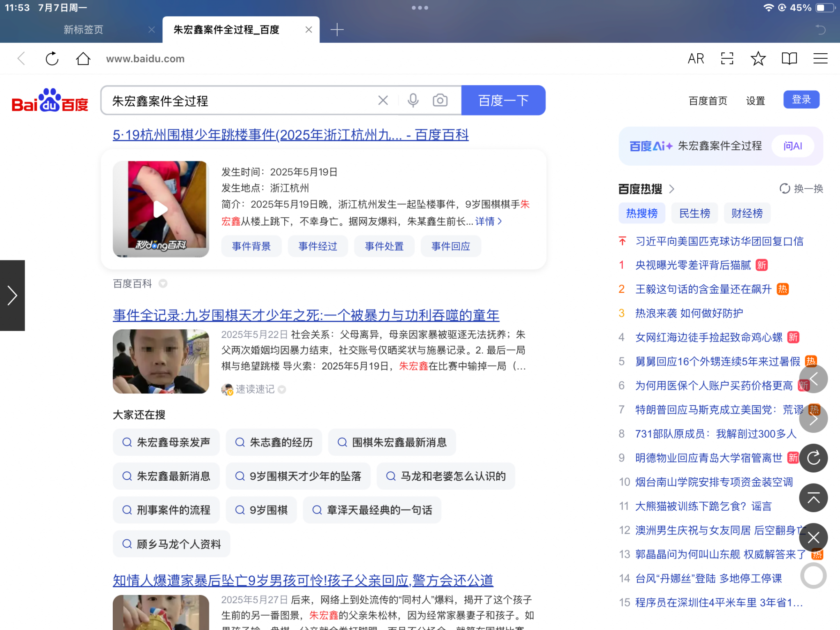Open 设置 settings link
This screenshot has height=630, width=840.
[755, 100]
